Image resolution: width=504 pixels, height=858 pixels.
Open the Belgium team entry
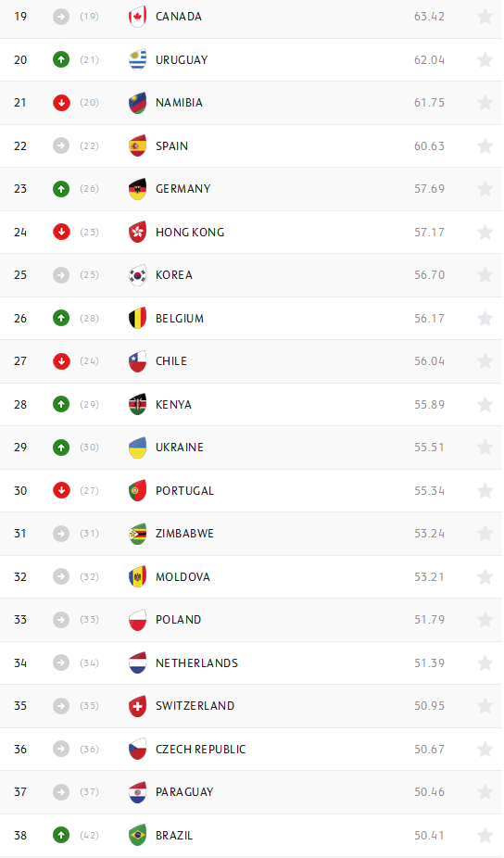pos(180,319)
